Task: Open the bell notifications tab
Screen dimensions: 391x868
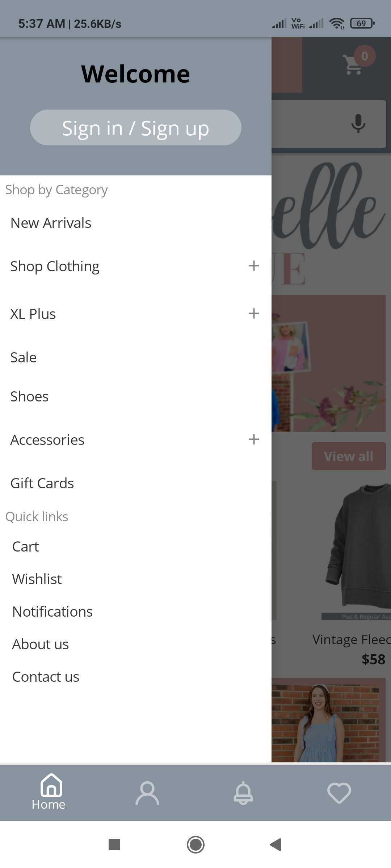Action: click(243, 793)
